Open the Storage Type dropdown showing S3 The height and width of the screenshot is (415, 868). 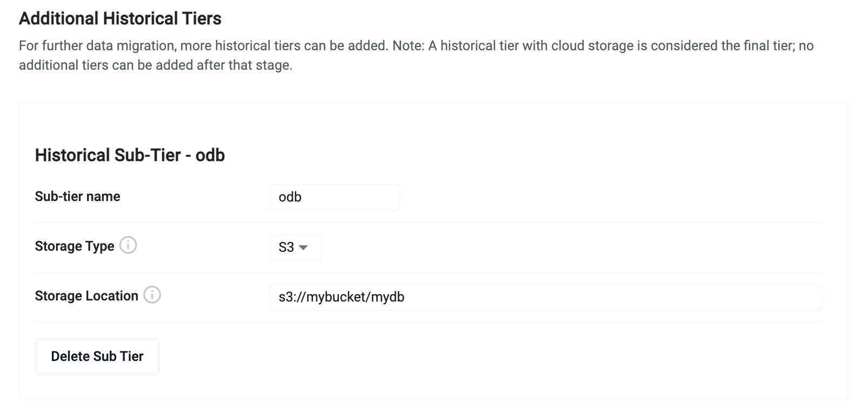pos(295,247)
